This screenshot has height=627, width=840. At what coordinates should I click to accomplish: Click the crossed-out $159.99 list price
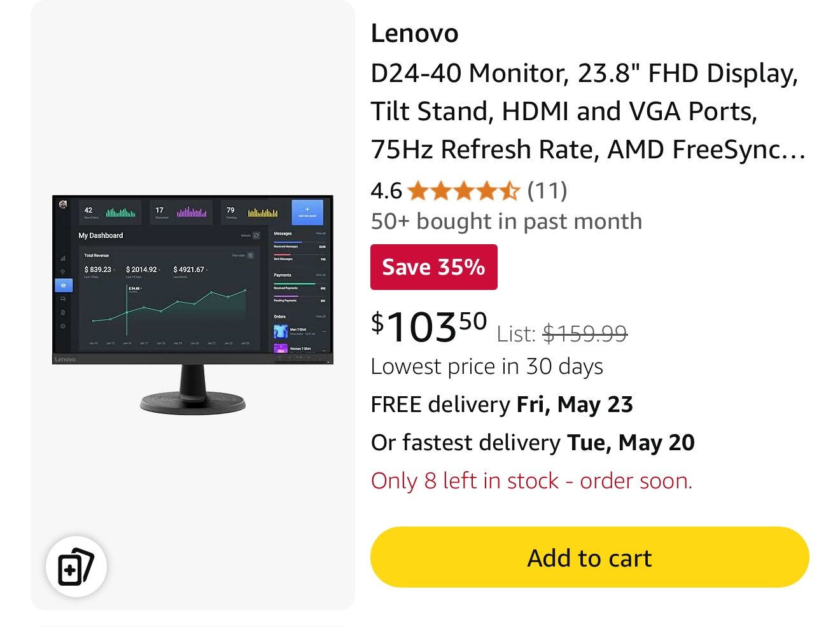584,333
